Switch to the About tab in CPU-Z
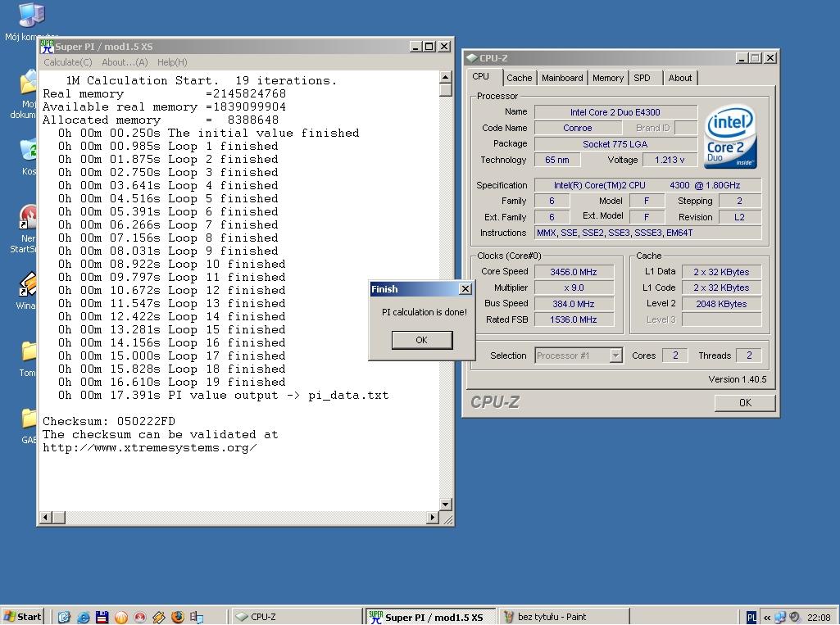 coord(680,78)
